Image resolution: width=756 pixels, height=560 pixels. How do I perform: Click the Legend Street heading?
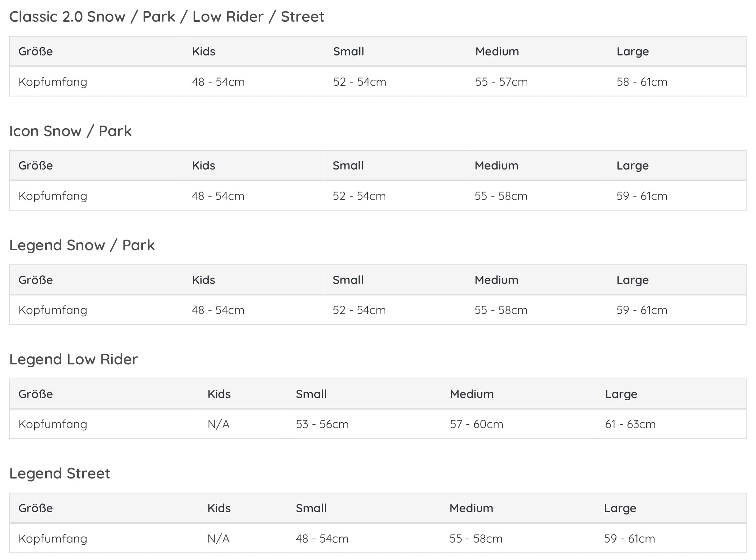click(59, 473)
